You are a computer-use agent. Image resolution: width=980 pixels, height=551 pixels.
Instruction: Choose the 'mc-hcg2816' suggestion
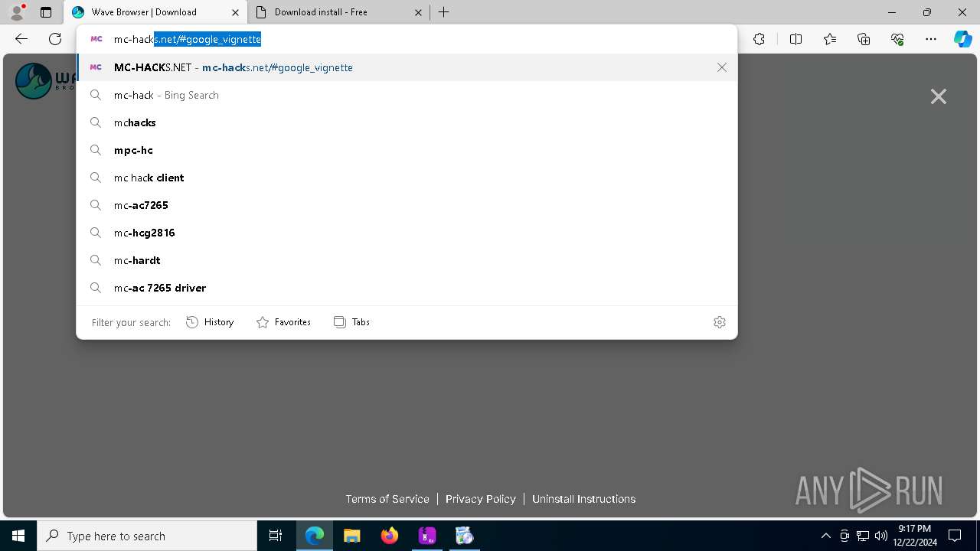407,233
